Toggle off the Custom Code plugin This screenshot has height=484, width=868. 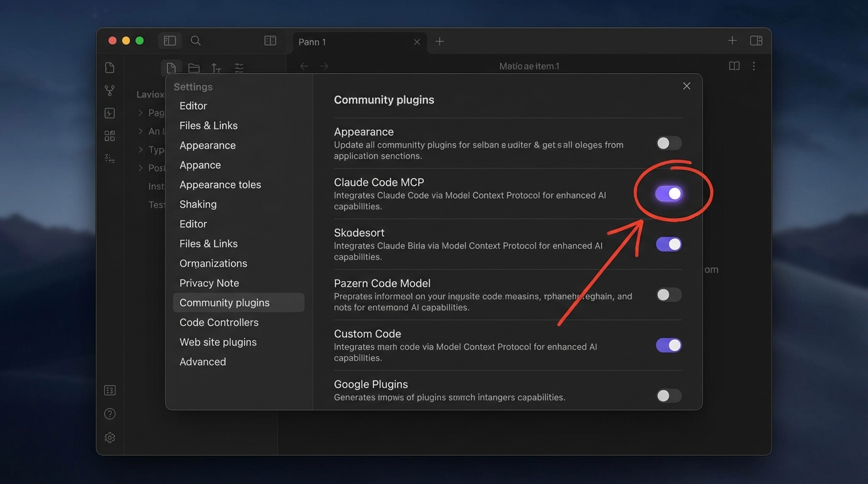[669, 345]
